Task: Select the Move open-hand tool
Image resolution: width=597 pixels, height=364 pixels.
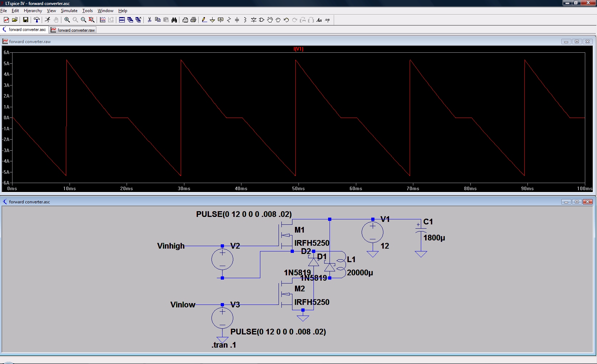Action: (270, 20)
